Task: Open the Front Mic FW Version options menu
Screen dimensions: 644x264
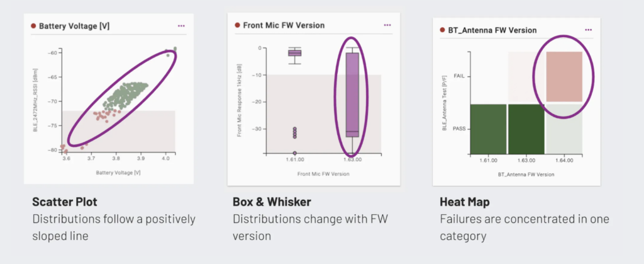Action: point(387,25)
